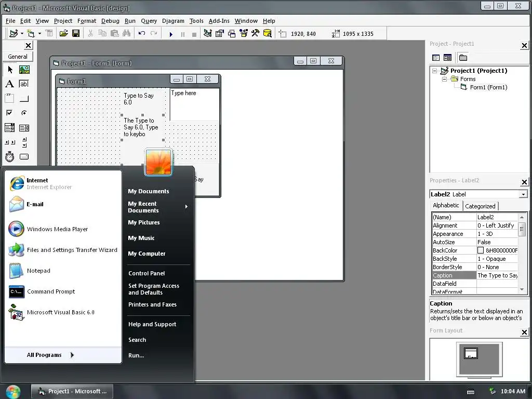532x399 pixels.
Task: Click the Undo toolbar icon
Action: (142, 33)
